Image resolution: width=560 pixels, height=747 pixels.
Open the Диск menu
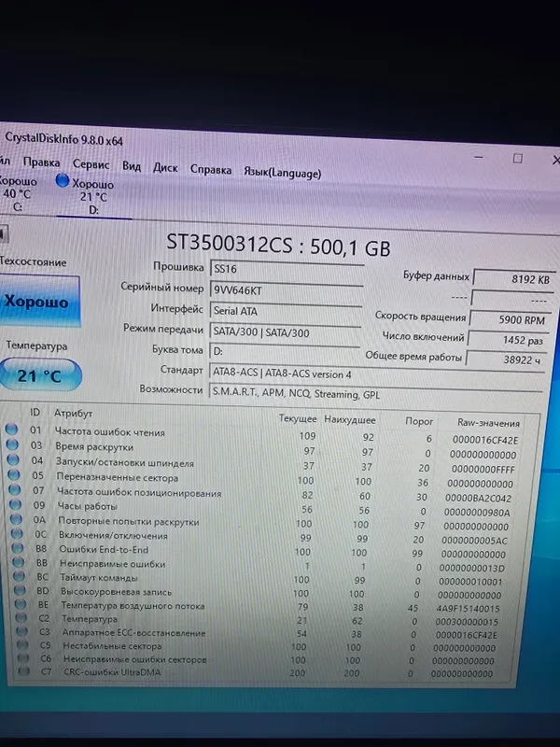pyautogui.click(x=165, y=168)
